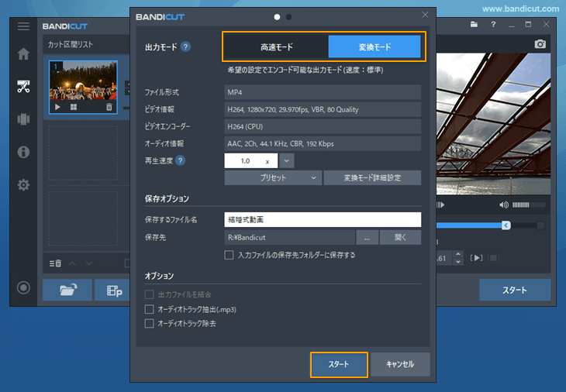Click the timeline end handle
The image size is (566, 392).
[x=506, y=225]
